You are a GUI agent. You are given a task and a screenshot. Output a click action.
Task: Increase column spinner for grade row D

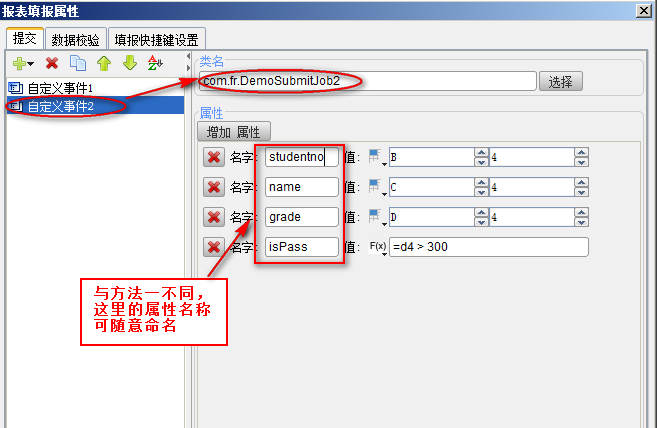click(481, 213)
